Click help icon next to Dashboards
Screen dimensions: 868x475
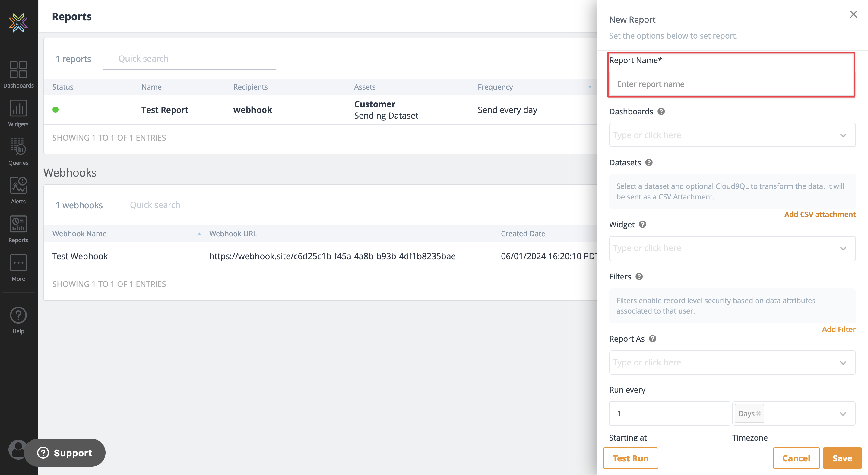[x=661, y=111]
